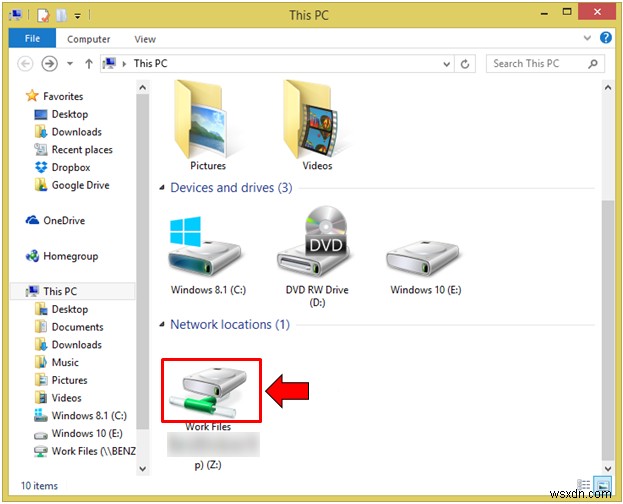Open the recent locations dropdown arrow
623x504 pixels.
pos(70,64)
